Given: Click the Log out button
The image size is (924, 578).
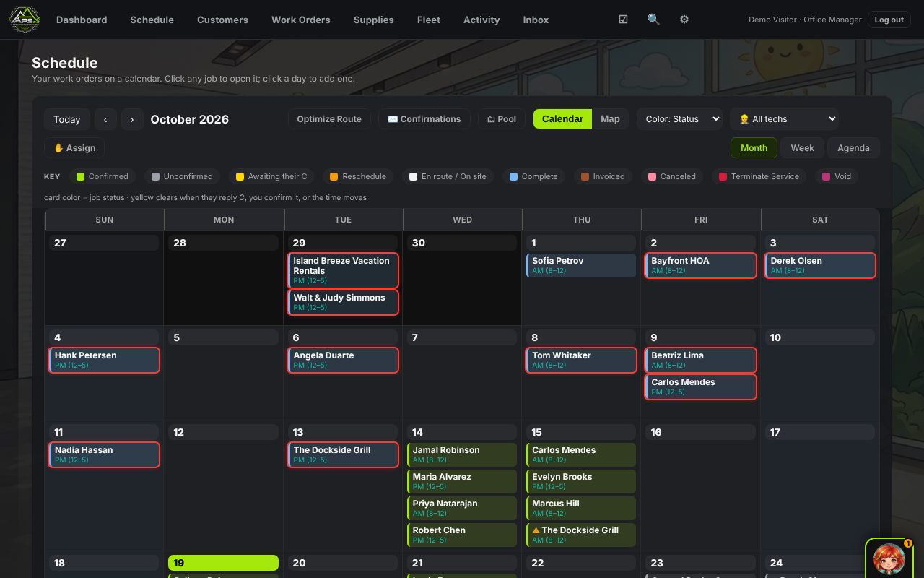Looking at the screenshot, I should (x=889, y=20).
